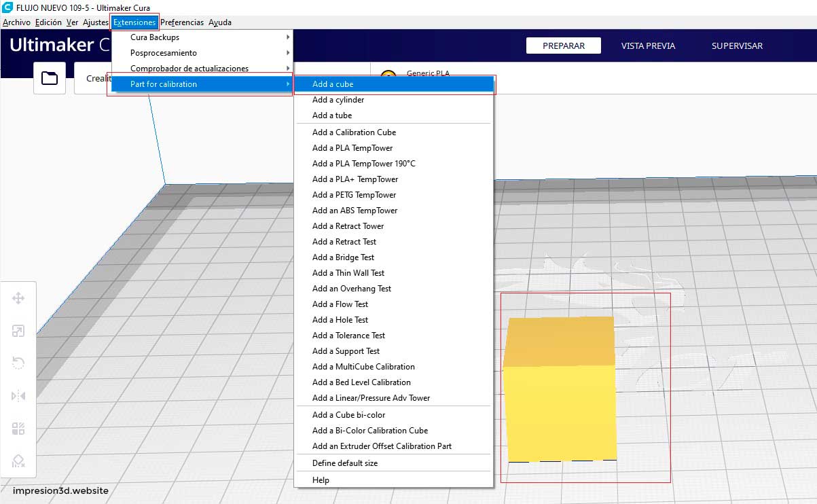Expand the Cura Backups submenu
This screenshot has height=504, width=817.
(x=202, y=37)
